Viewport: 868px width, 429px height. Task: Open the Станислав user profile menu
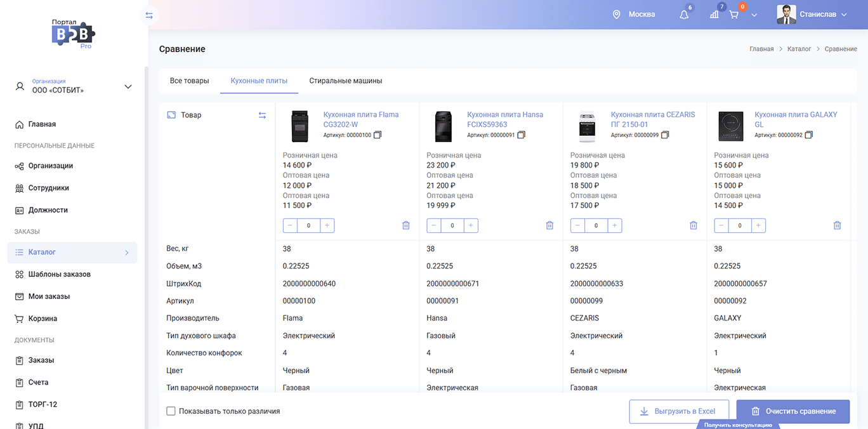click(812, 15)
